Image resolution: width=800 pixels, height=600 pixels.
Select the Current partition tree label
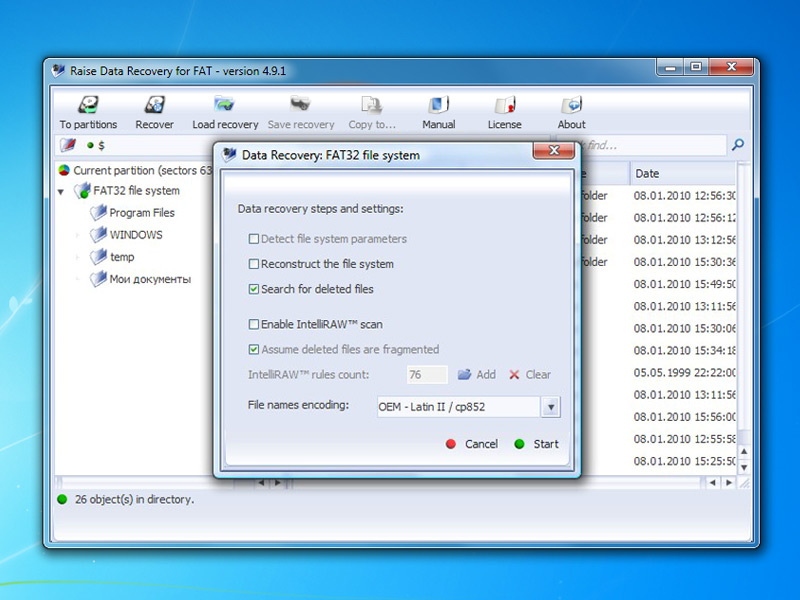coord(142,170)
